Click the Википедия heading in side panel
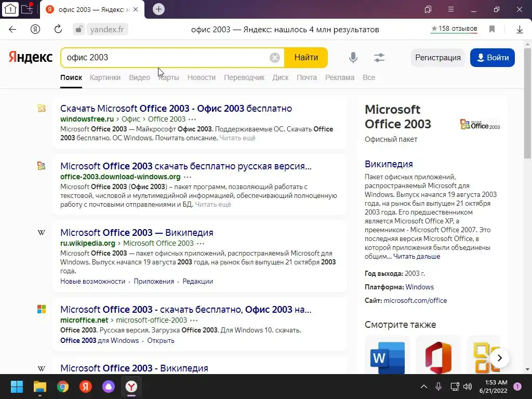The height and width of the screenshot is (399, 532). pos(389,164)
